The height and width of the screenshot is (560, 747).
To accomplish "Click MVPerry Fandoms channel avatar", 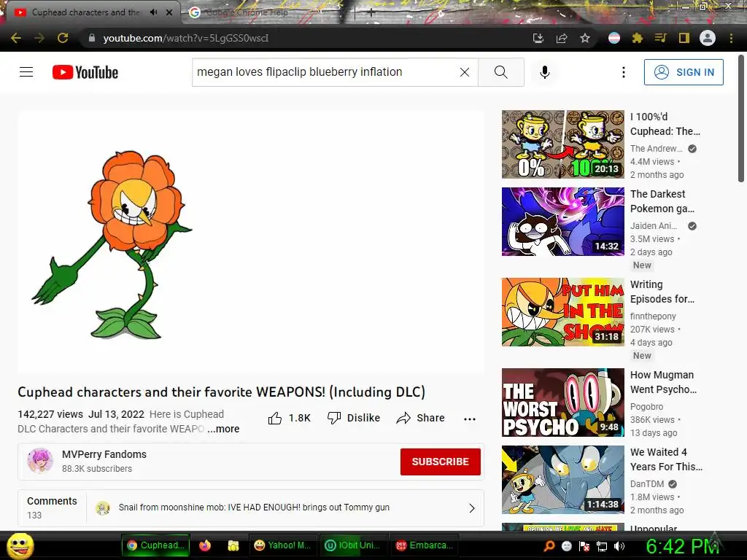I will click(40, 461).
